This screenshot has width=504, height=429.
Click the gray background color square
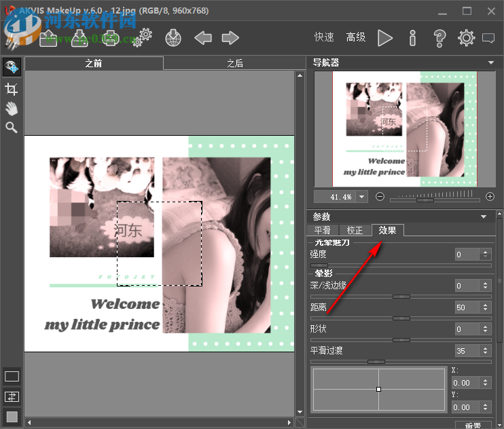pyautogui.click(x=12, y=417)
